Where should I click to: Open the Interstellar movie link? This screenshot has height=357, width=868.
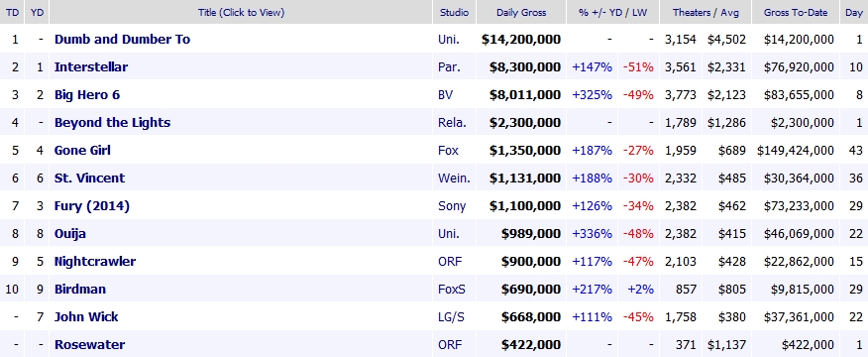point(91,67)
